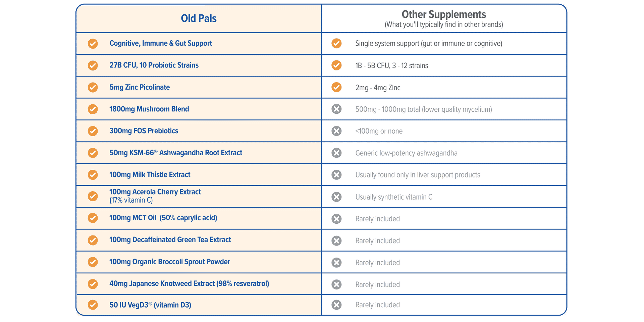The image size is (644, 322).
Task: Click the checkmark next to 300mg FOS Prebiotics
Action: tap(93, 131)
